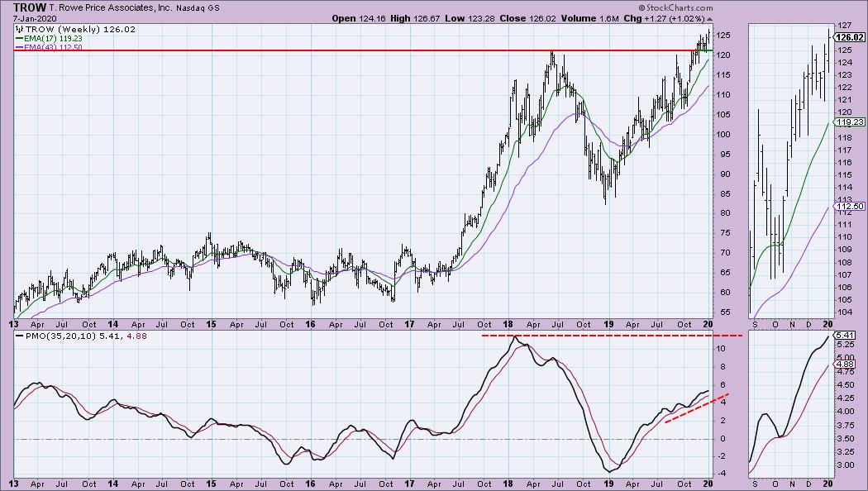Click the Close 126.02 header value
The height and width of the screenshot is (491, 868).
[527, 18]
